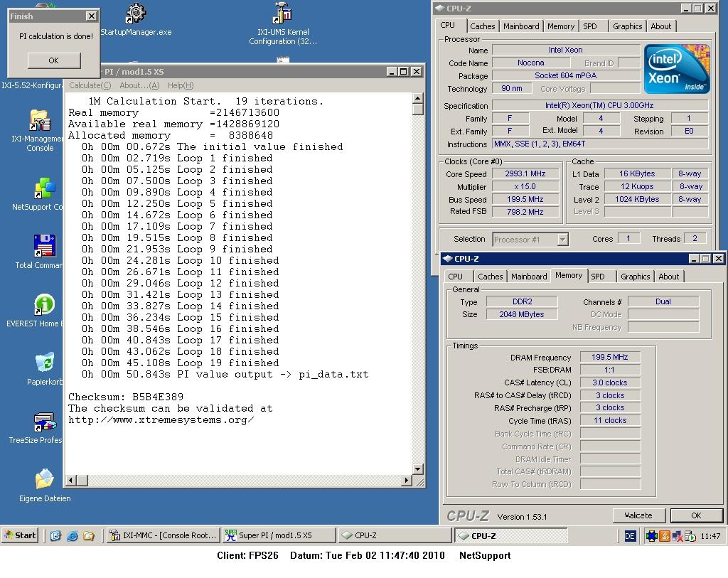Click the Validate button in CPU-Z
Image resolution: width=728 pixels, height=578 pixels.
(x=638, y=515)
